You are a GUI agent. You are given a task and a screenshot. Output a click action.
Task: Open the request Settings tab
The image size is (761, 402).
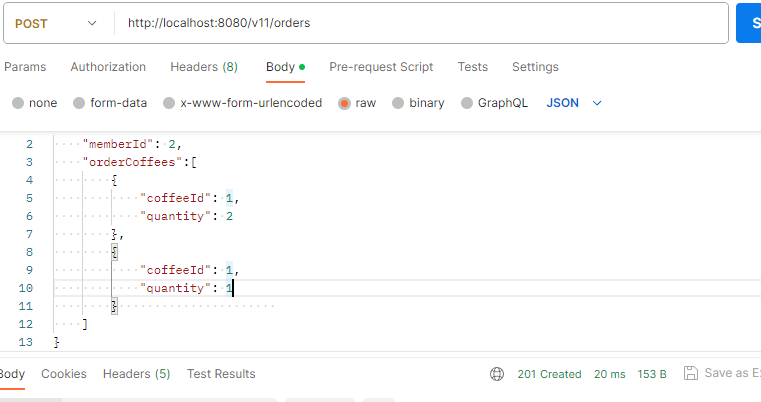535,67
